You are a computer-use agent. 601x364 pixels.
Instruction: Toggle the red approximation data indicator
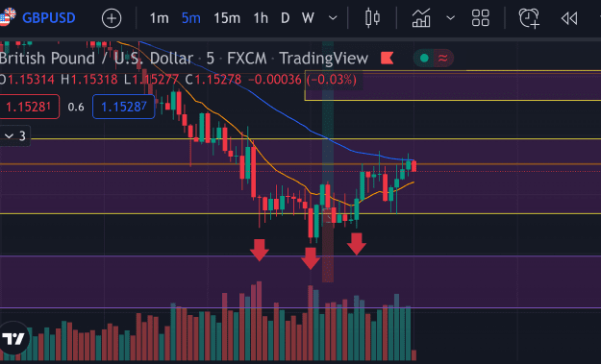pyautogui.click(x=443, y=59)
